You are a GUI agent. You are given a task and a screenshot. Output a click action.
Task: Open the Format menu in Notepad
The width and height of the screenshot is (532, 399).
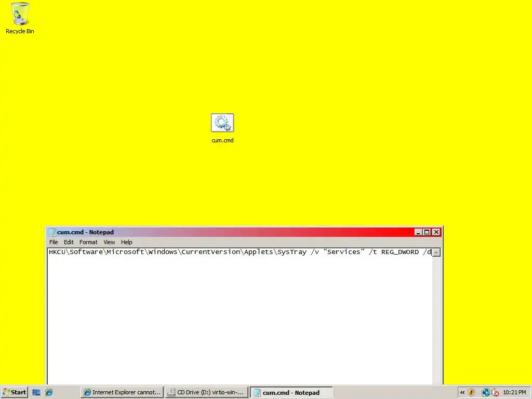click(x=88, y=242)
